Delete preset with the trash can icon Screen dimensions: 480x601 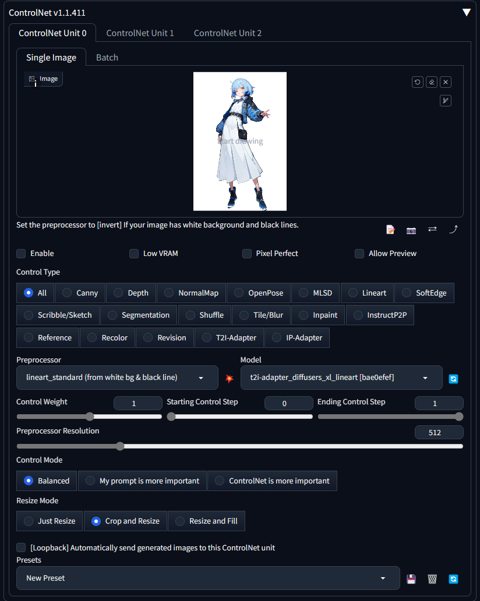point(432,579)
